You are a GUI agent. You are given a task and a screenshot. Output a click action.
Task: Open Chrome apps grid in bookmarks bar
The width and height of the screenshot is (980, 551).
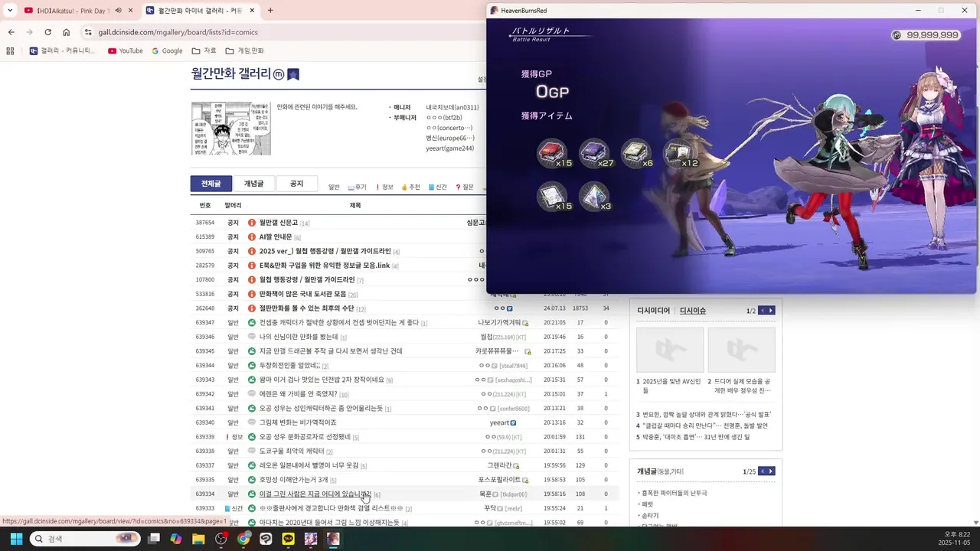click(x=10, y=51)
